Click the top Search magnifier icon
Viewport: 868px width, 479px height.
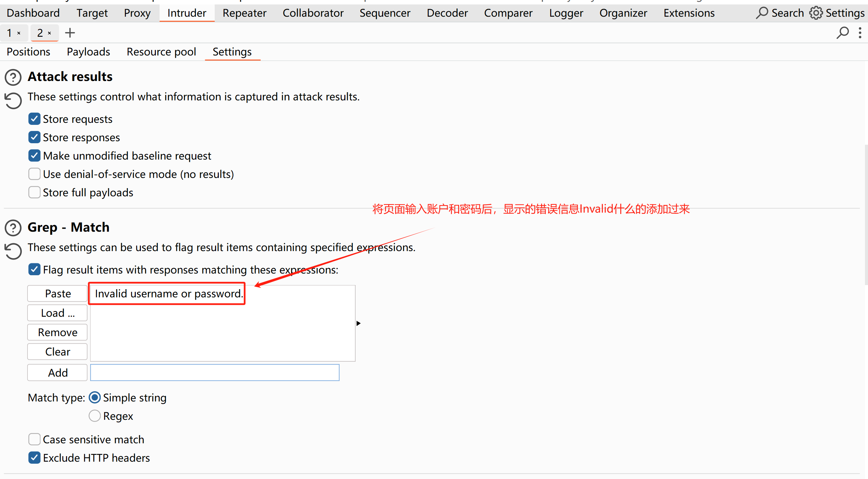(x=762, y=13)
